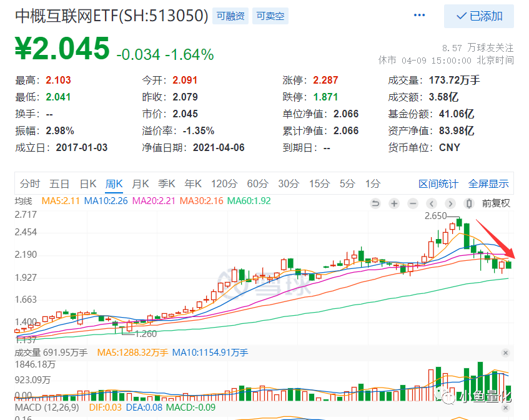
Task: Move chart left with previous arrow
Action: pyautogui.click(x=432, y=203)
